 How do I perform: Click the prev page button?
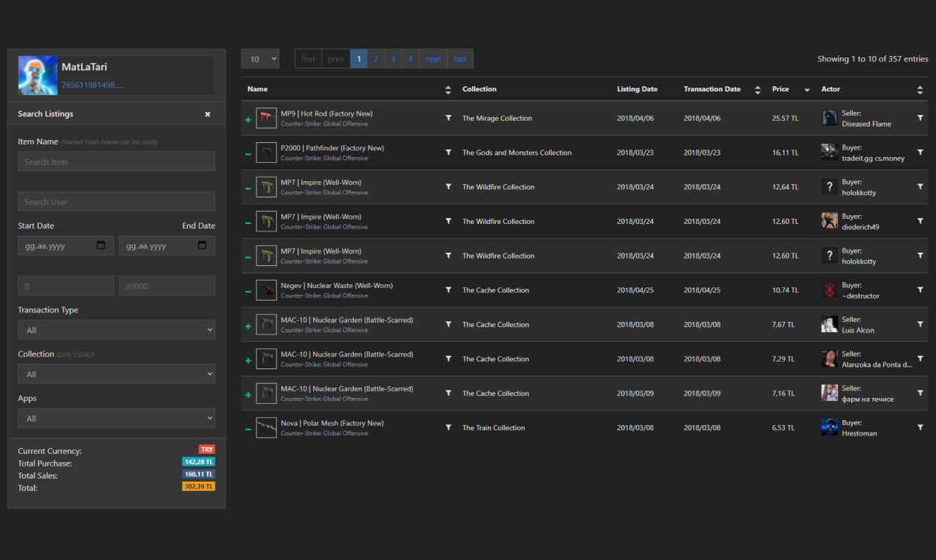click(x=336, y=59)
